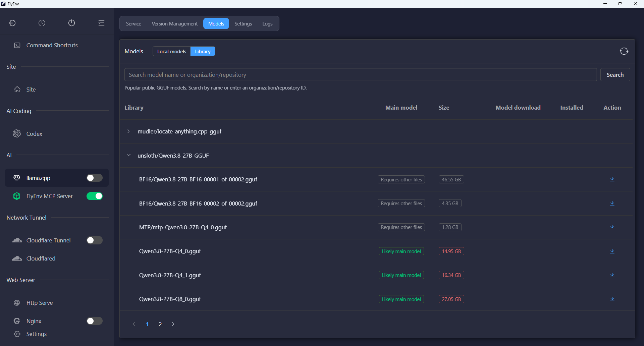
Task: Collapse the unsloth/Qwen3.8-27B-GGUF row
Action: [128, 155]
